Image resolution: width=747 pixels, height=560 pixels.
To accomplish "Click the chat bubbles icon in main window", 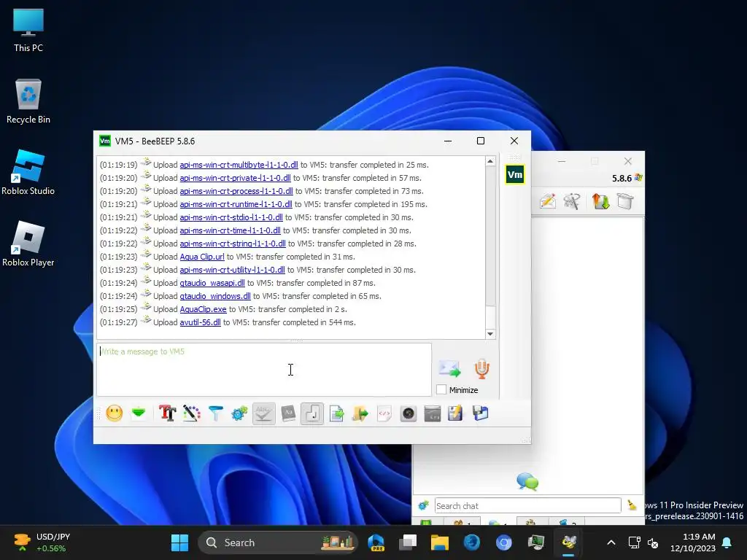I will (x=527, y=481).
